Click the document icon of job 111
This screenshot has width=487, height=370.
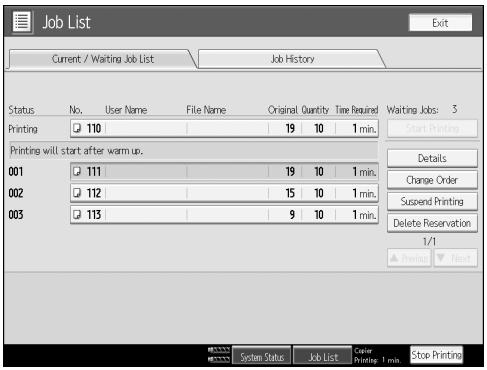click(77, 171)
